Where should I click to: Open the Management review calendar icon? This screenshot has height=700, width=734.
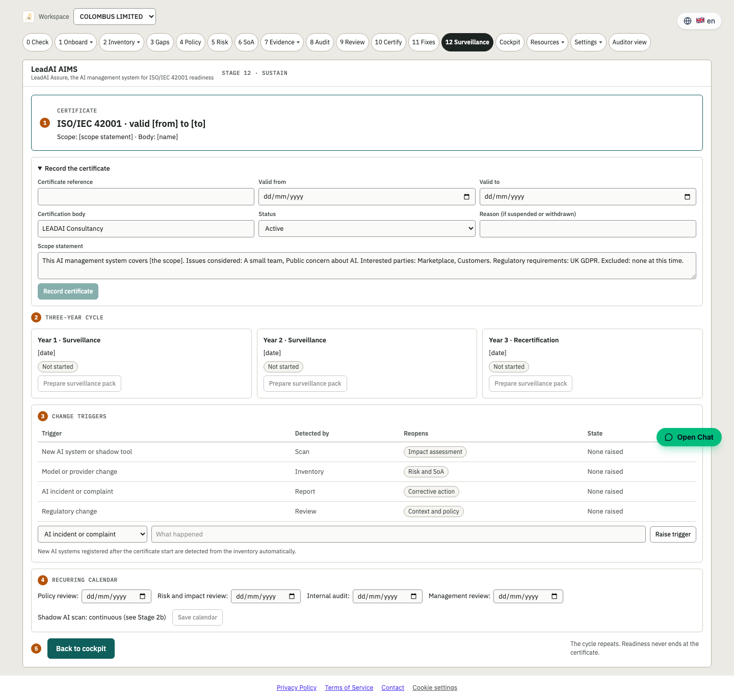pos(555,597)
